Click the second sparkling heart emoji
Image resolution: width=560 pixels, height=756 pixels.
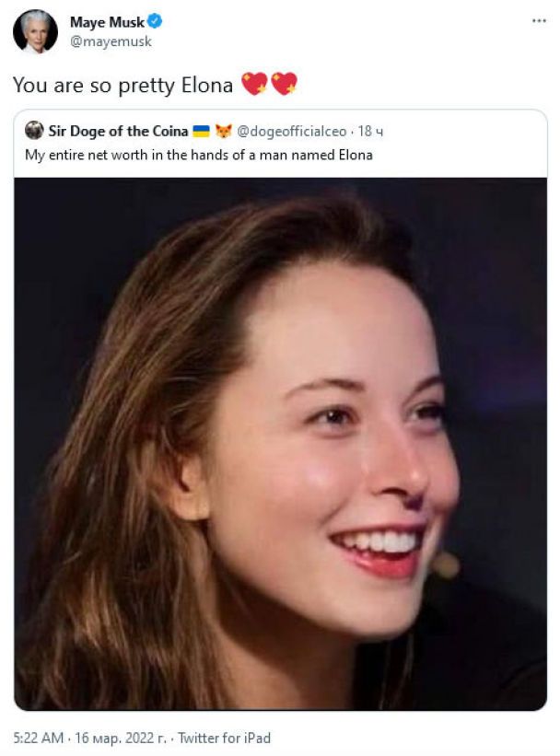284,85
